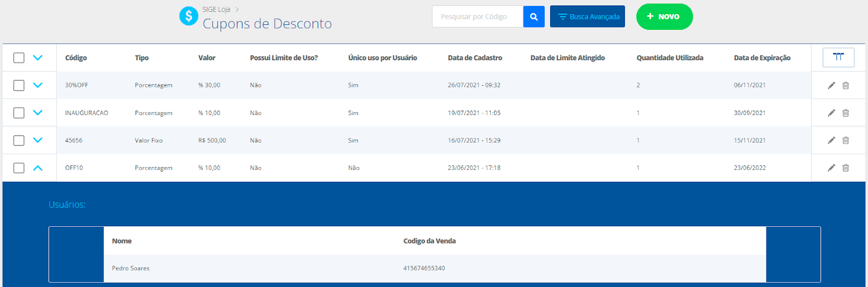Click the 23/06/2021 - 17:18 date cell
Image resolution: width=868 pixels, height=287 pixels.
tap(474, 168)
